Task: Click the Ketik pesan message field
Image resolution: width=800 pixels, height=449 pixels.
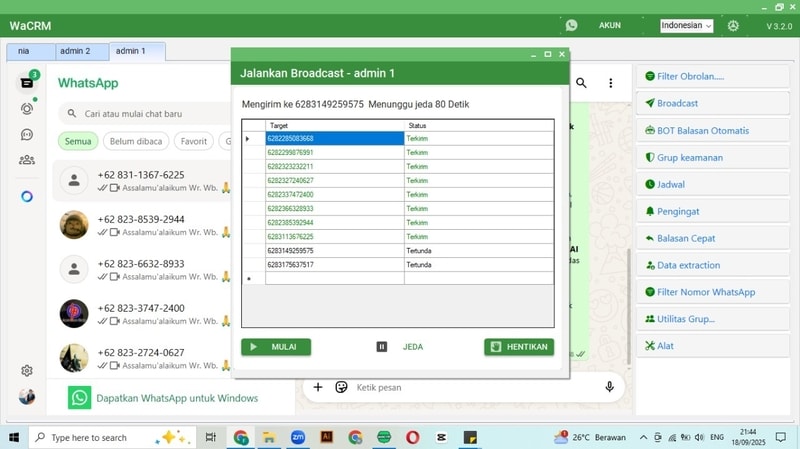Action: [474, 388]
